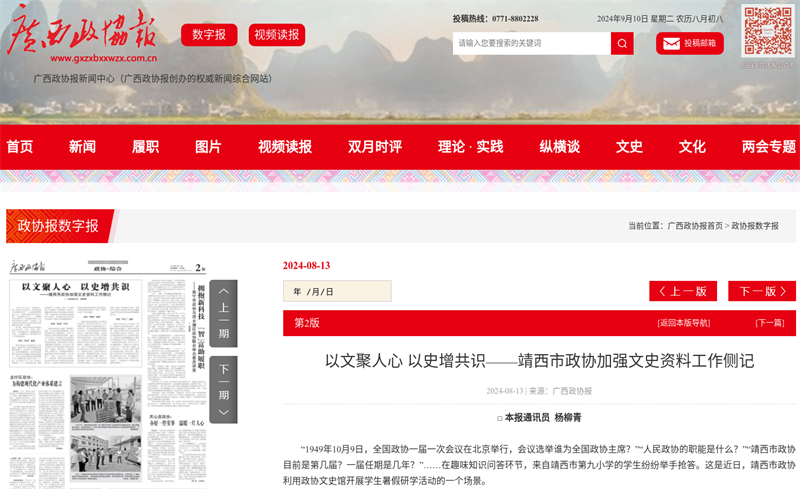Click 广西政协报首页 breadcrumb link
This screenshot has height=489, width=800.
coord(695,226)
